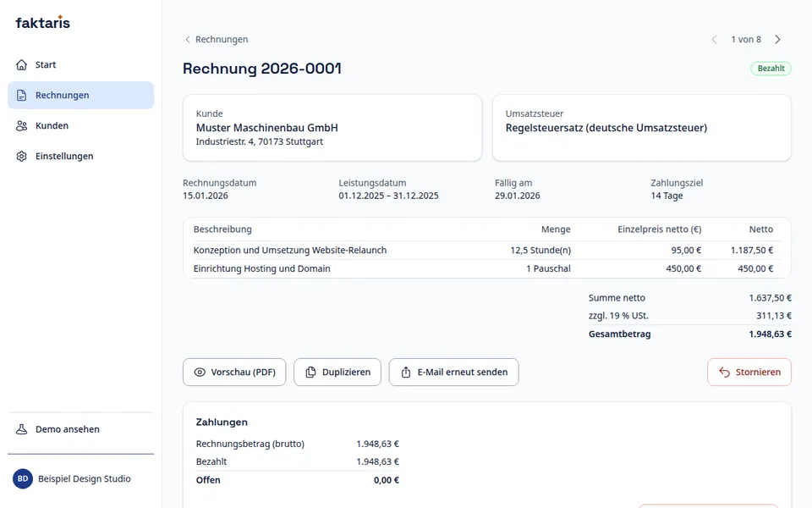Viewport: 812px width, 508px height.
Task: Click the Demo ansehen flask icon
Action: point(21,429)
